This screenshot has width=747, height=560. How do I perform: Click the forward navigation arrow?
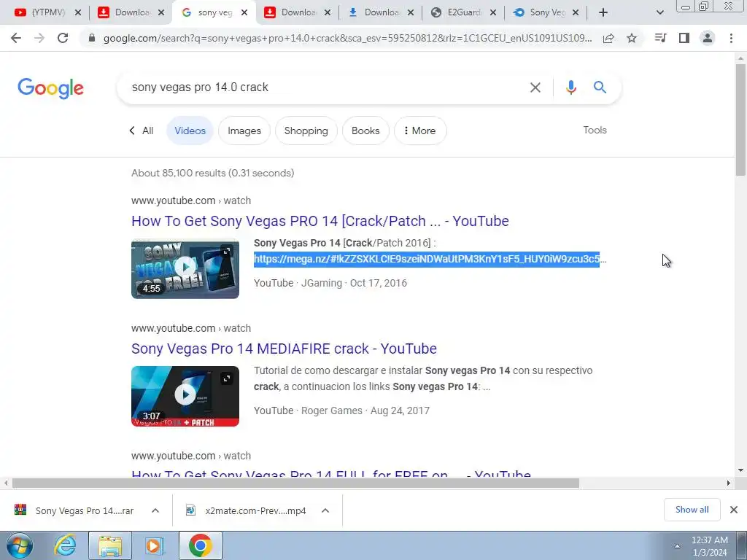39,38
